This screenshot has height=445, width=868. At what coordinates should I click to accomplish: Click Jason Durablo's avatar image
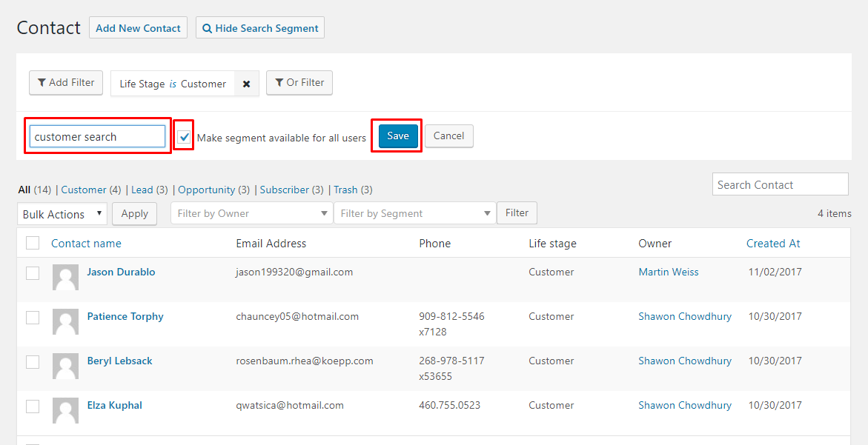(65, 278)
